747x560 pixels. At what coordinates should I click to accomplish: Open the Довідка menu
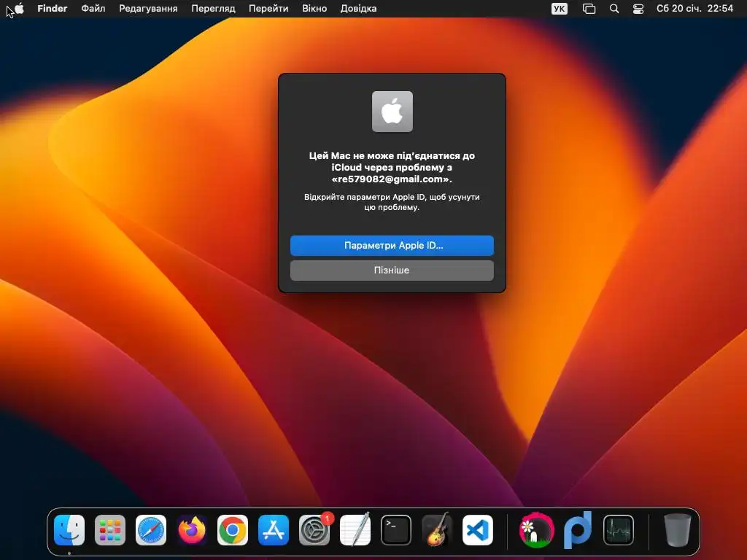358,8
